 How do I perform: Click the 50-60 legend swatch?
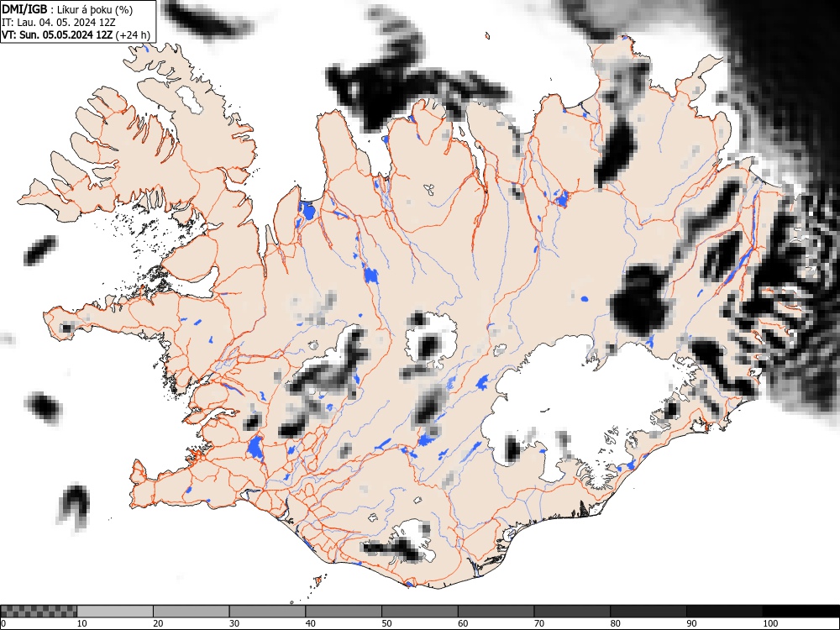pyautogui.click(x=420, y=612)
